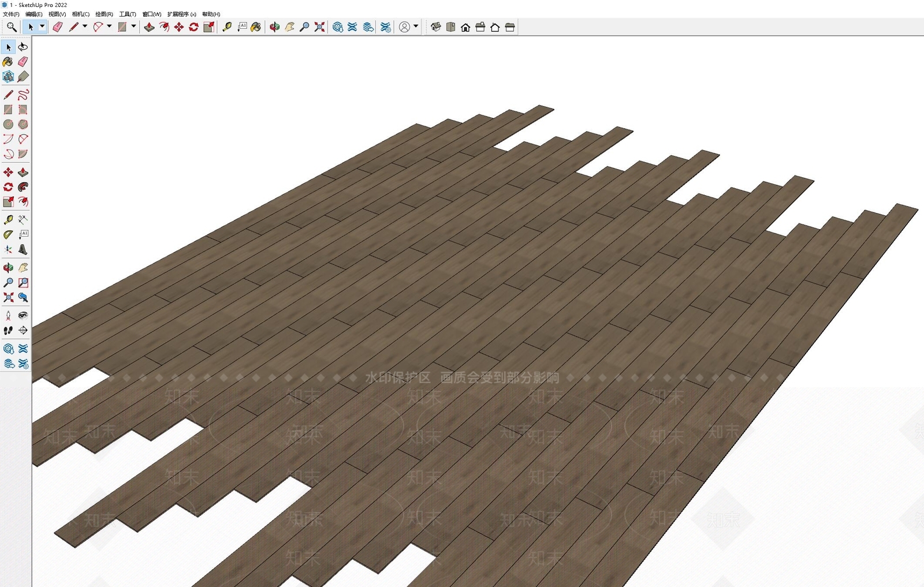Select the Lasso Select tool in left toolbar
This screenshot has width=924, height=587.
click(x=23, y=47)
